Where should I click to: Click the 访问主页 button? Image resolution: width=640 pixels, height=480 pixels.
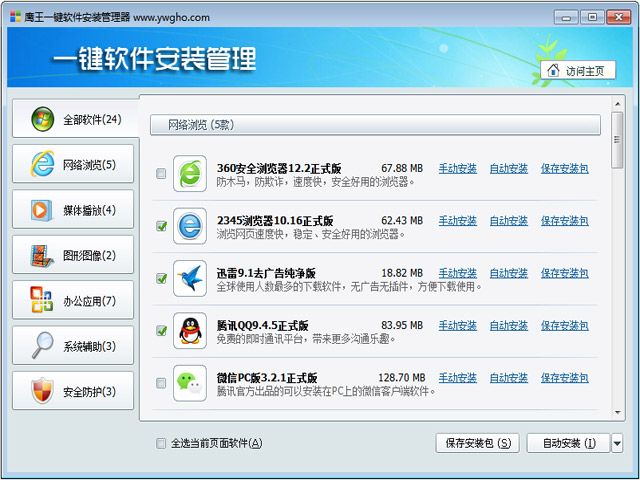pos(578,70)
